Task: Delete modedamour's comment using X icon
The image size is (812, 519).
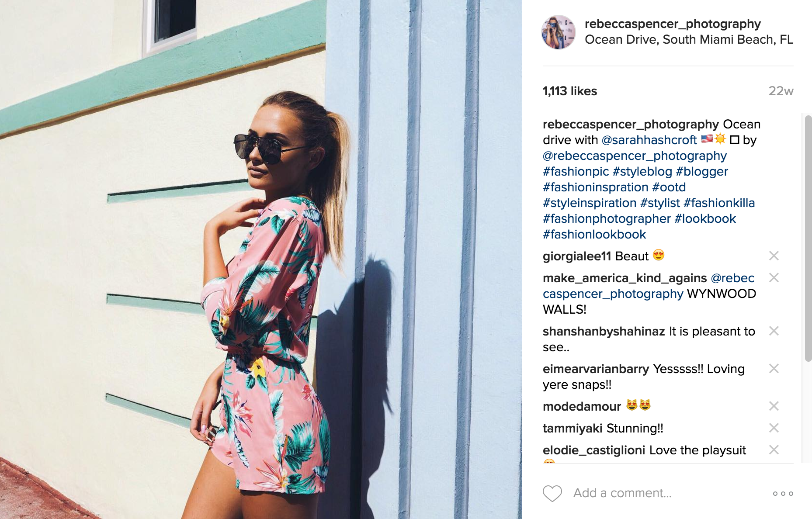Action: point(774,406)
